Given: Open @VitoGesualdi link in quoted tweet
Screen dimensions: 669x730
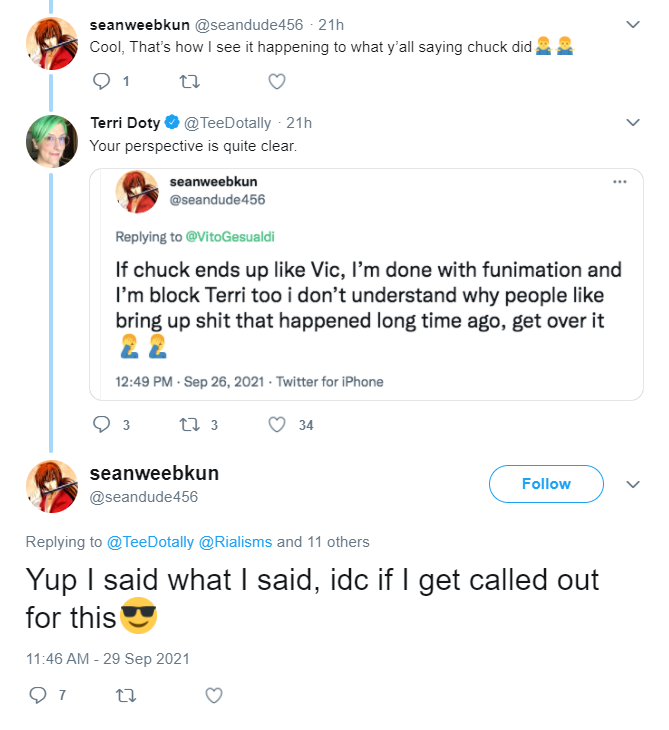Looking at the screenshot, I should click(x=230, y=237).
